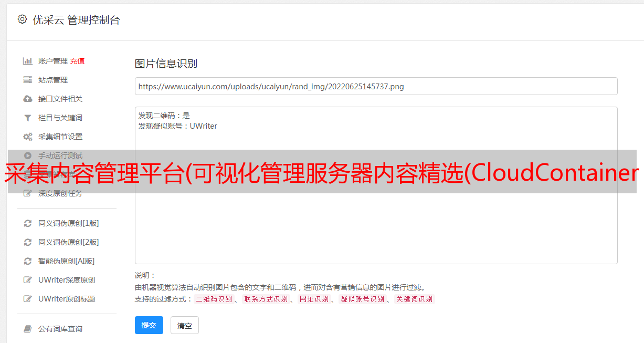Click the 手动运行测试 play icon
Image resolution: width=644 pixels, height=343 pixels.
pos(28,155)
